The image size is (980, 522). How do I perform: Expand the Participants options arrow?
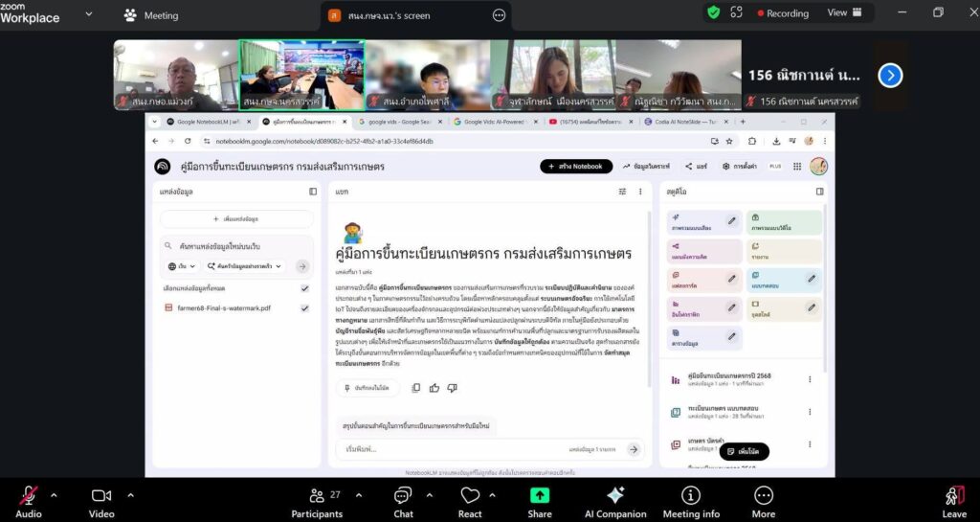(357, 495)
